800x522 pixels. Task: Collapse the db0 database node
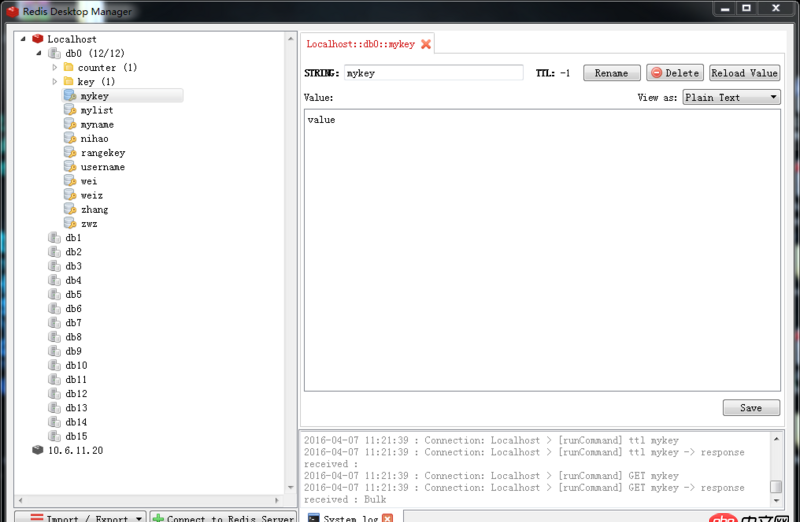pyautogui.click(x=39, y=53)
